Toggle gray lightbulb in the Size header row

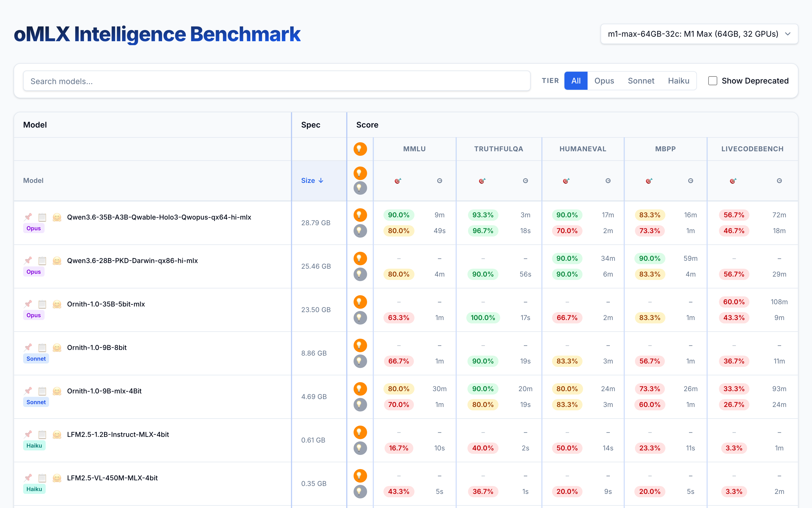pos(360,188)
